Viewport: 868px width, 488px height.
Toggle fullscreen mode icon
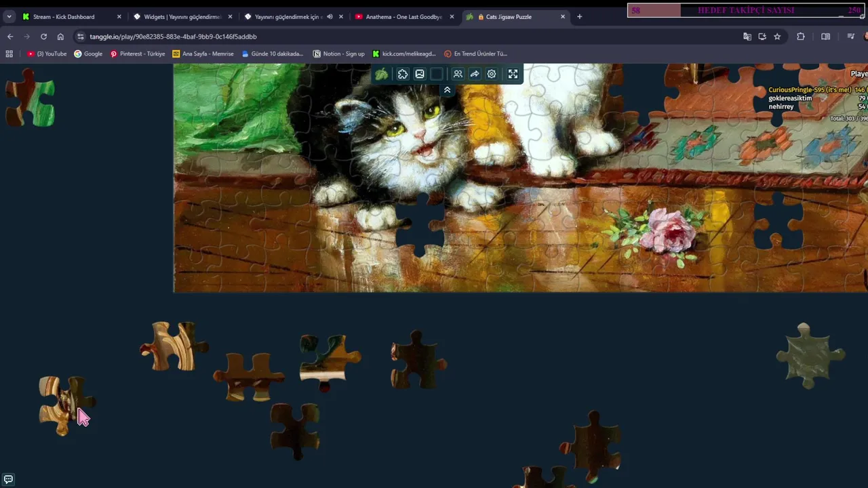[513, 74]
